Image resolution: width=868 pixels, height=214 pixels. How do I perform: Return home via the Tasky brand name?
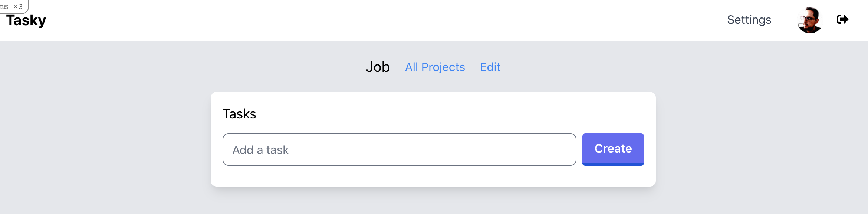tap(26, 21)
